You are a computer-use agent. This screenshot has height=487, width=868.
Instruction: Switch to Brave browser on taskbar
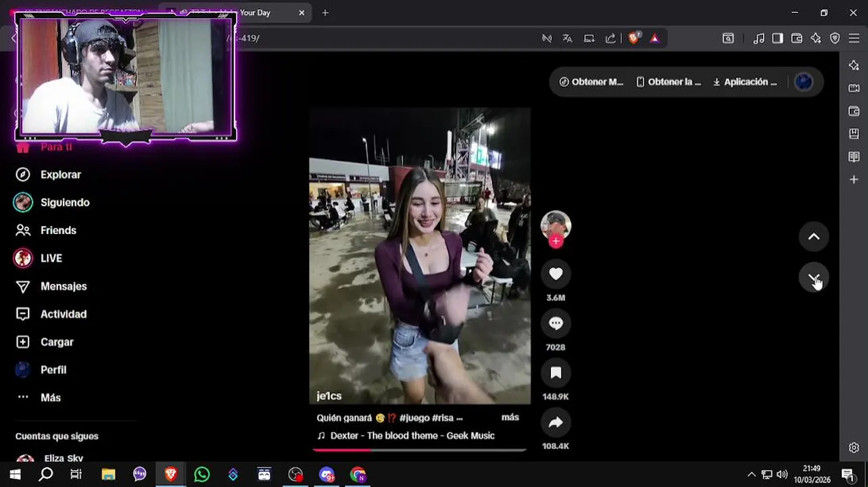pos(170,475)
